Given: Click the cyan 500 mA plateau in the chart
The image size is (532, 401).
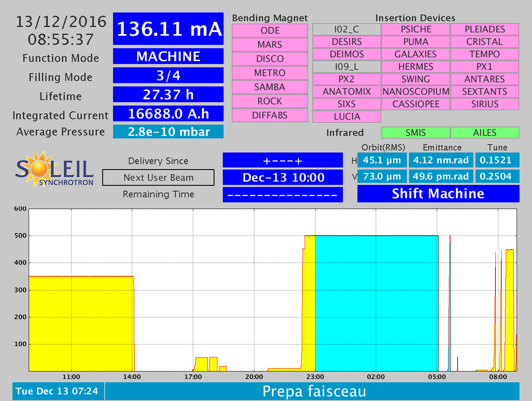Looking at the screenshot, I should (x=377, y=303).
